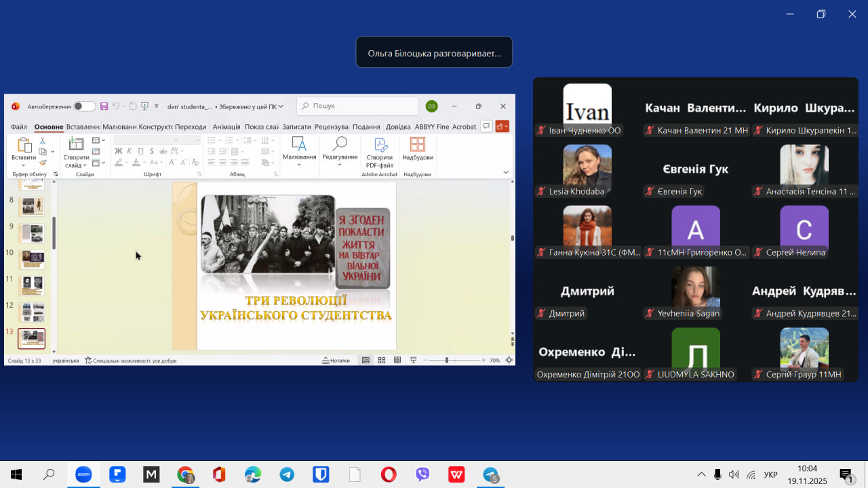The image size is (868, 488).
Task: Click the Вставити paste clipboard icon
Action: pyautogui.click(x=24, y=148)
